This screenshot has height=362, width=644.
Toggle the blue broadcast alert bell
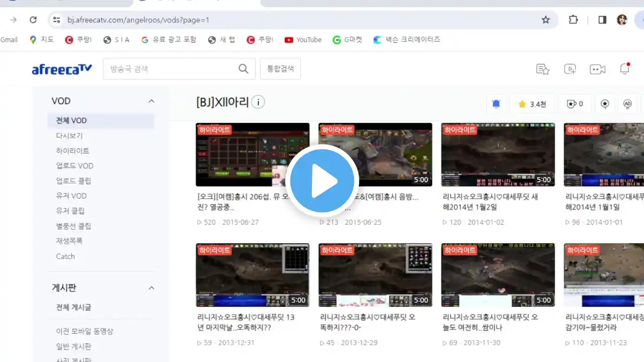point(496,104)
